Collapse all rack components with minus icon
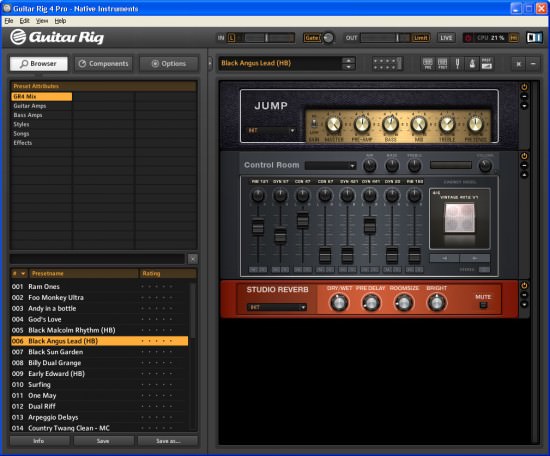The width and height of the screenshot is (550, 456). tap(533, 64)
